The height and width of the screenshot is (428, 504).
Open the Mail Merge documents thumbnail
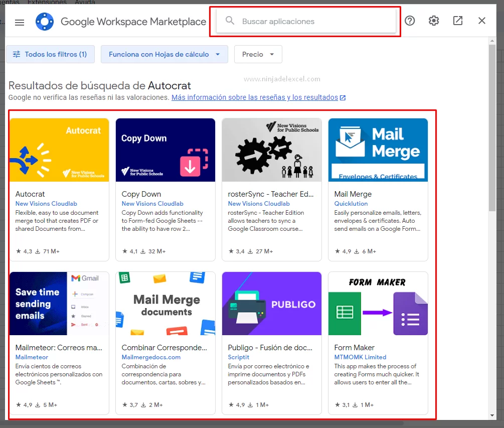coord(165,304)
